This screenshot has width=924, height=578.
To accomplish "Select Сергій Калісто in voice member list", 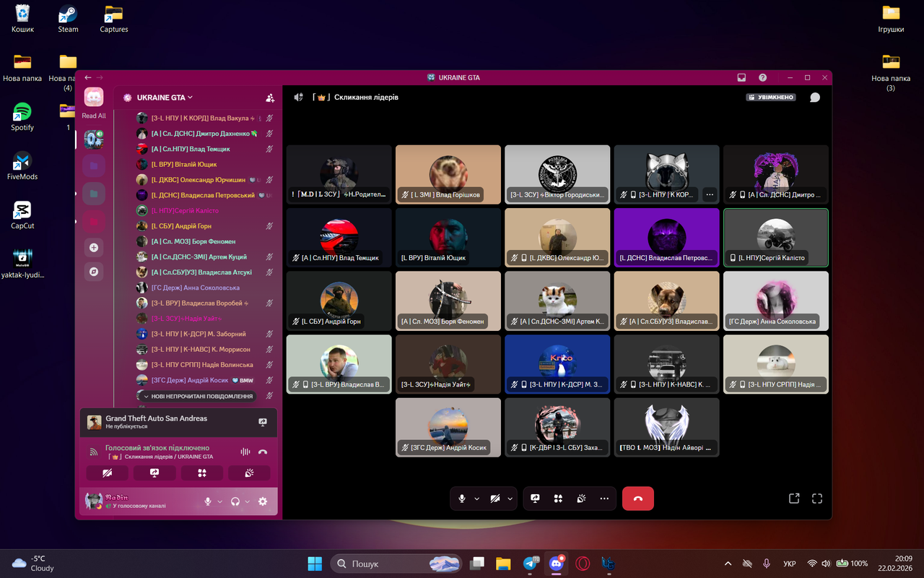I will click(206, 210).
